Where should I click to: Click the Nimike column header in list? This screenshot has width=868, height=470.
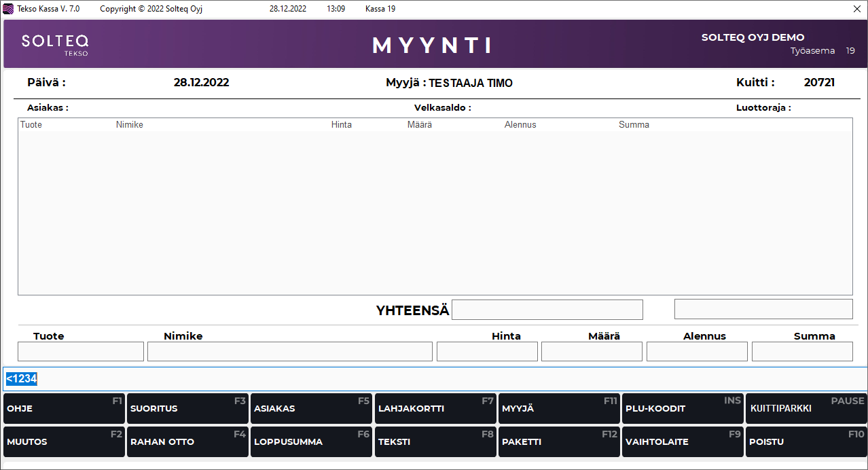point(130,125)
